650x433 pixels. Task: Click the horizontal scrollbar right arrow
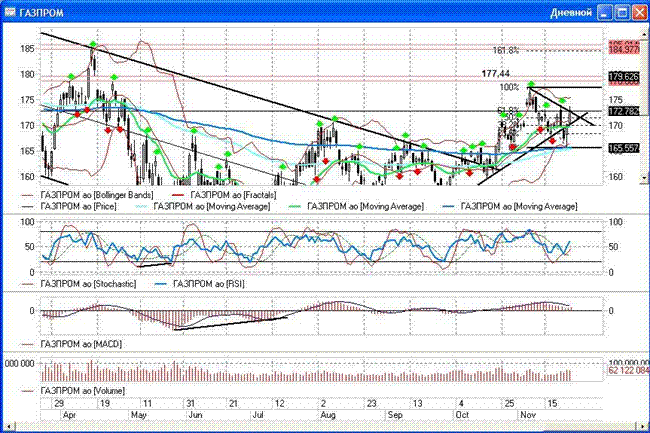click(640, 426)
